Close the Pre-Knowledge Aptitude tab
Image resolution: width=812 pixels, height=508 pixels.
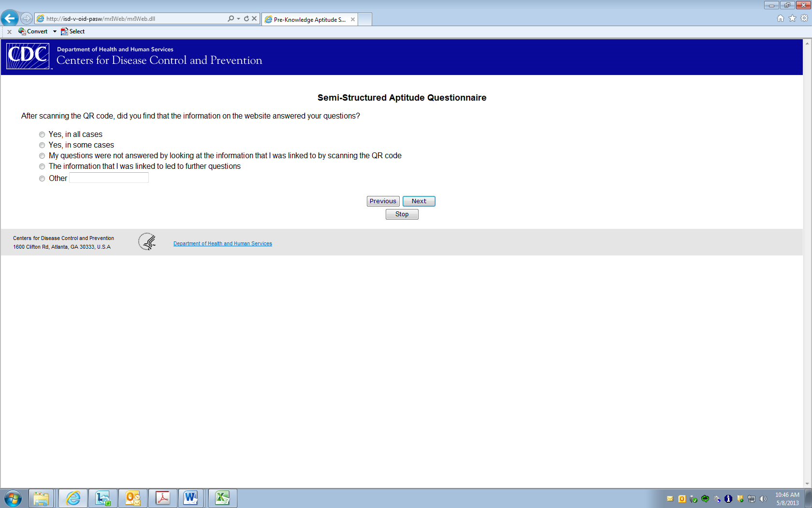point(353,19)
